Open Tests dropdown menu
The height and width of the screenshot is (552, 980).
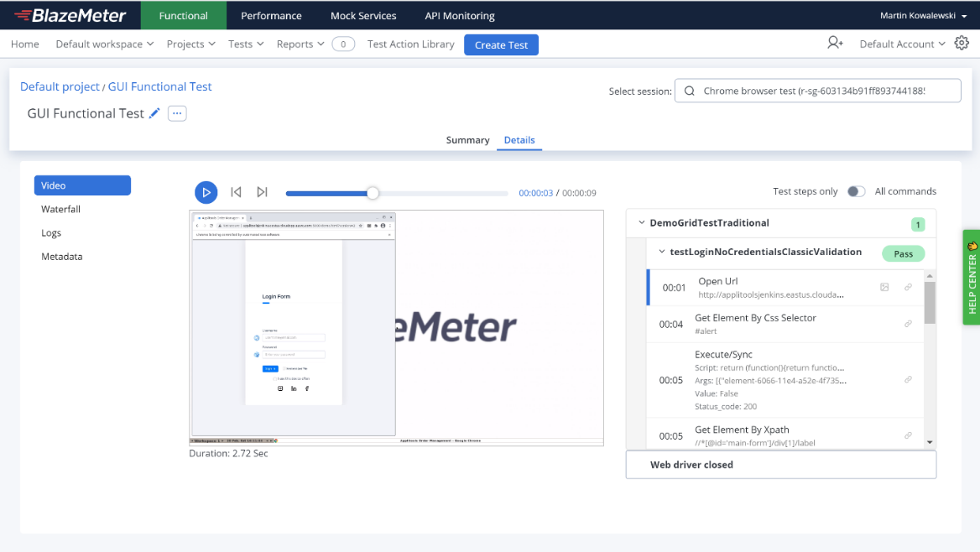coord(246,44)
